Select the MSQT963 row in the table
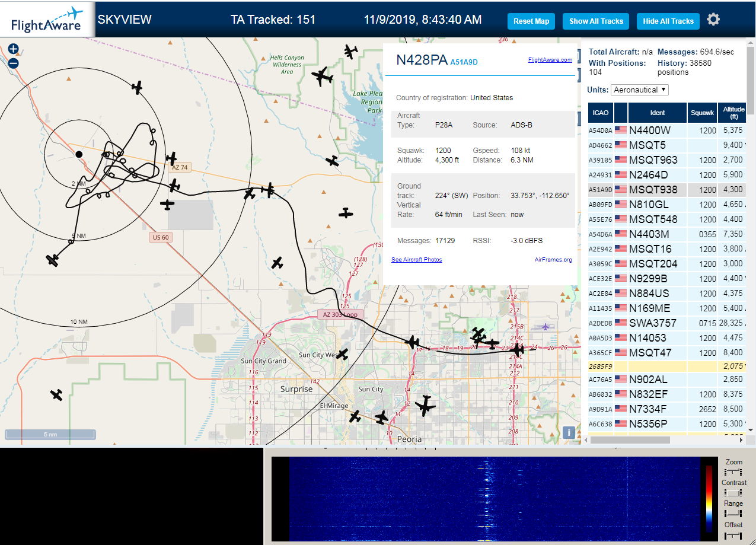Viewport: 756px width, 545px height. click(667, 160)
